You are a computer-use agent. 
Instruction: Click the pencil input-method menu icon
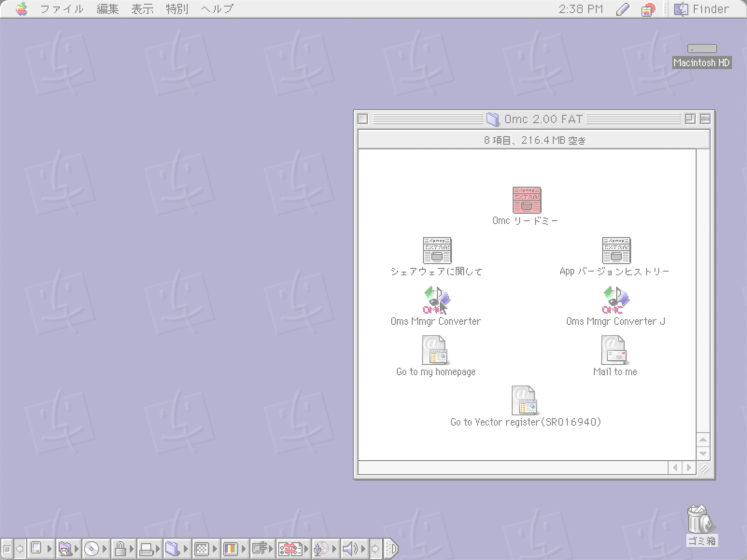(x=622, y=9)
